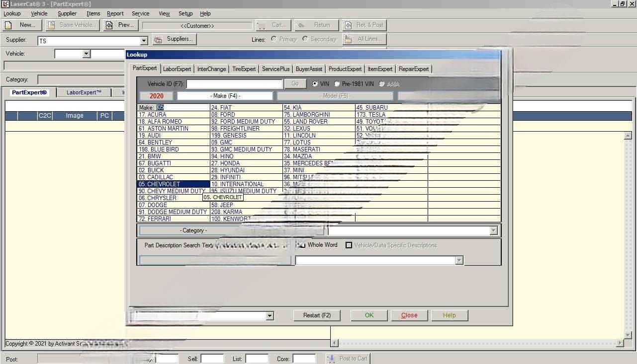
Task: Open the View menu
Action: pos(165,13)
